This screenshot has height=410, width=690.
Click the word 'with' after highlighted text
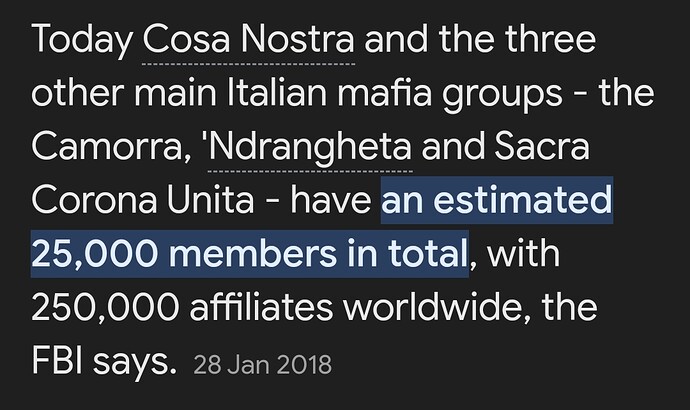pyautogui.click(x=523, y=253)
